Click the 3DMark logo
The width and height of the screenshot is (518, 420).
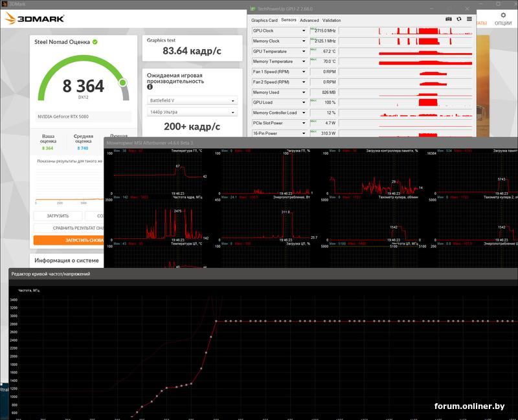(x=35, y=19)
